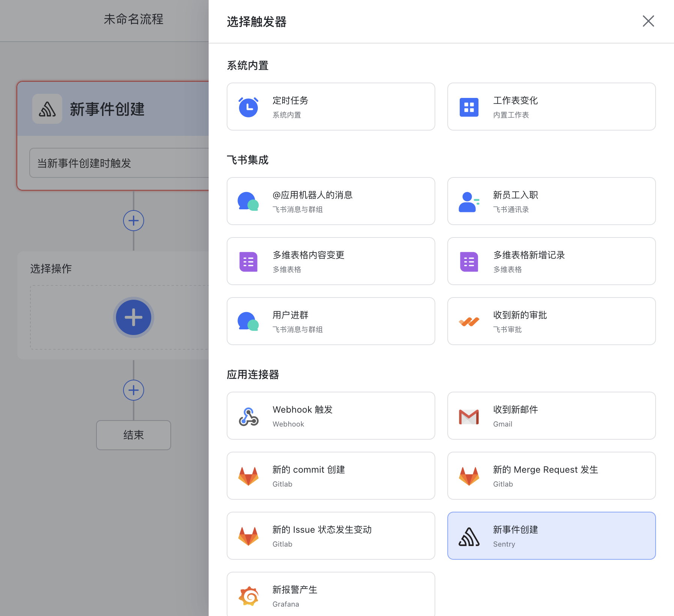Select the 定时任务 clock icon trigger
This screenshot has height=616, width=674.
[248, 107]
